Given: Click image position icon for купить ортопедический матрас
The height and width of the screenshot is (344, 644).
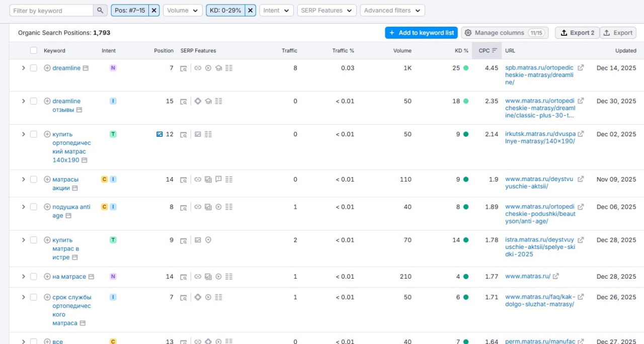Looking at the screenshot, I should [x=159, y=134].
